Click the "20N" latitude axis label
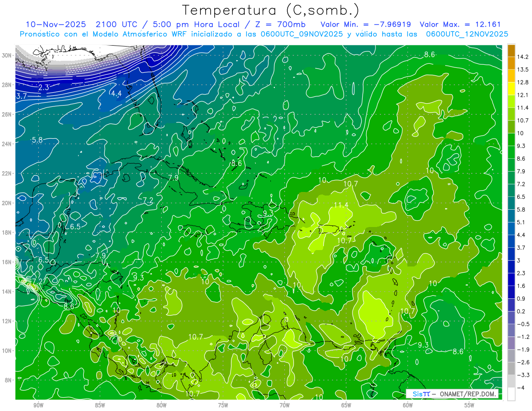This screenshot has height=411, width=532. 8,203
